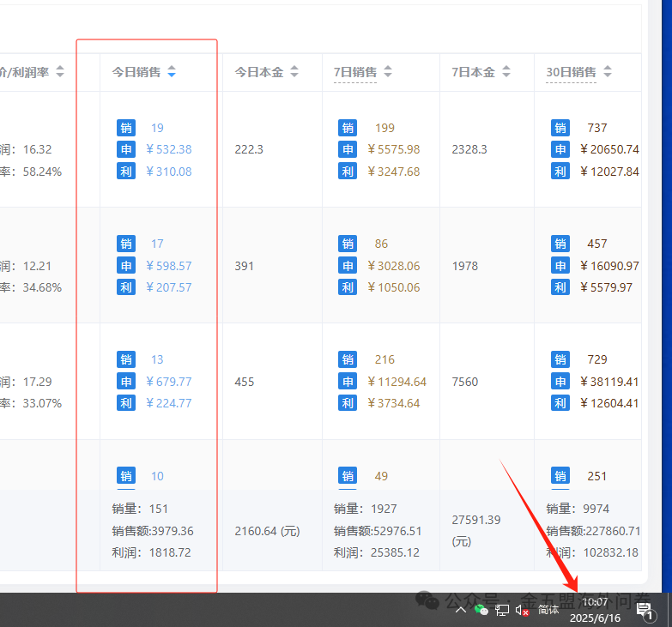Click 利 badge next to ¥1050.06

[x=348, y=287]
